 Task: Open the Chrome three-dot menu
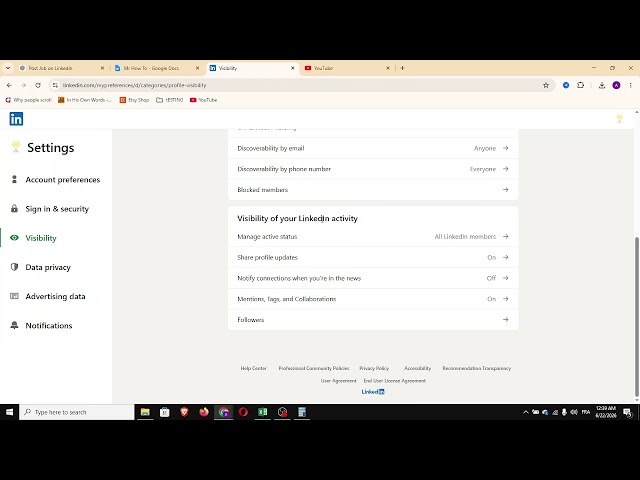point(631,85)
